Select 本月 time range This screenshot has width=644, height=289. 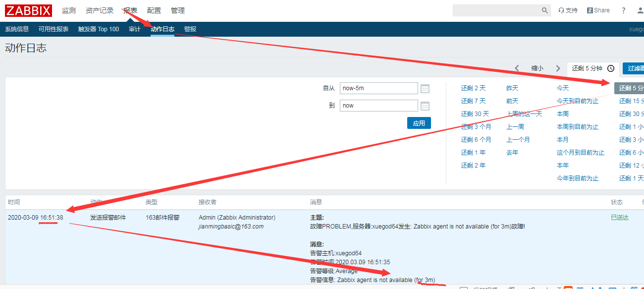tap(563, 140)
